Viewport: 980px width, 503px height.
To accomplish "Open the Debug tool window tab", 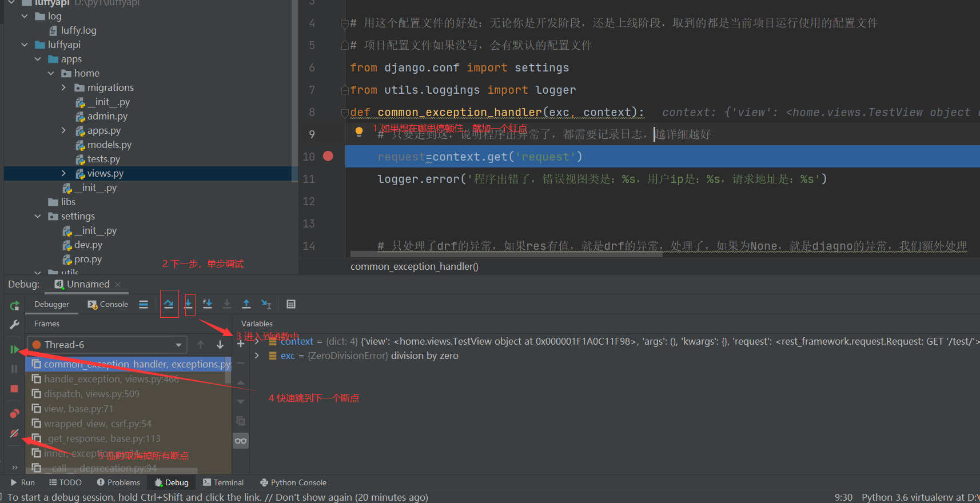I will (x=172, y=482).
